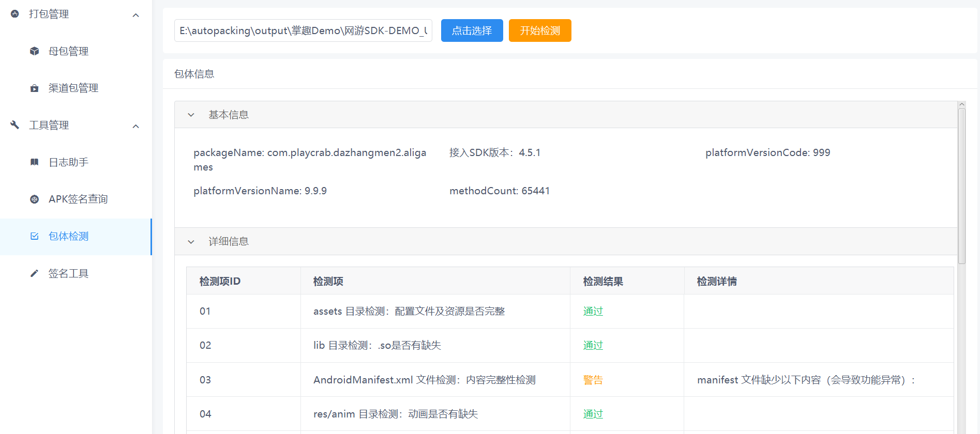Click the scrollbar up arrow
The height and width of the screenshot is (434, 980).
[x=962, y=104]
